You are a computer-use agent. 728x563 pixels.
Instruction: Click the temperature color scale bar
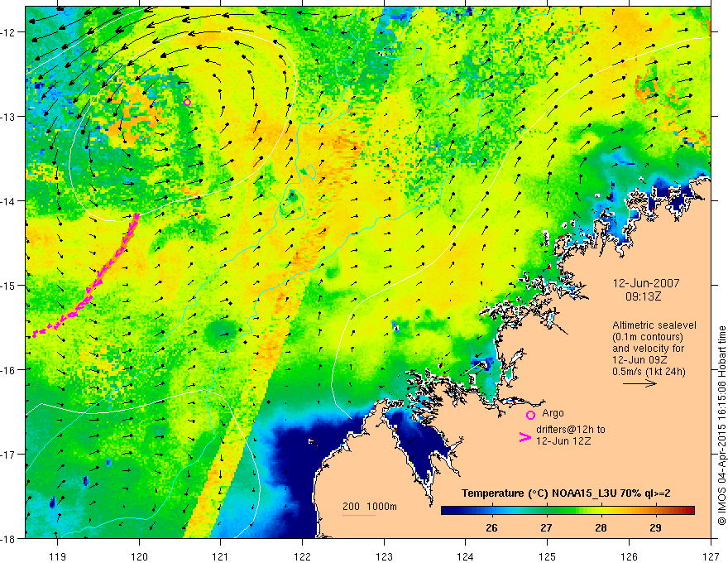[x=568, y=510]
